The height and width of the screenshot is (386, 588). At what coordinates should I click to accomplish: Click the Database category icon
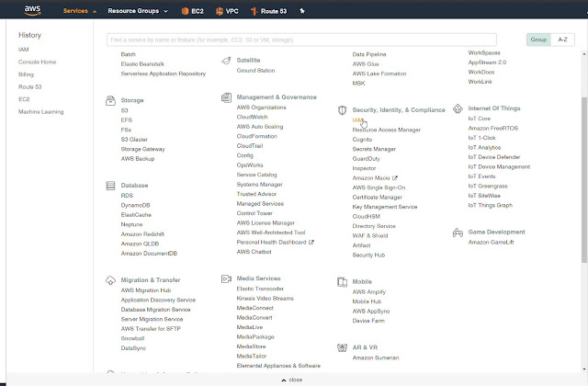(110, 186)
